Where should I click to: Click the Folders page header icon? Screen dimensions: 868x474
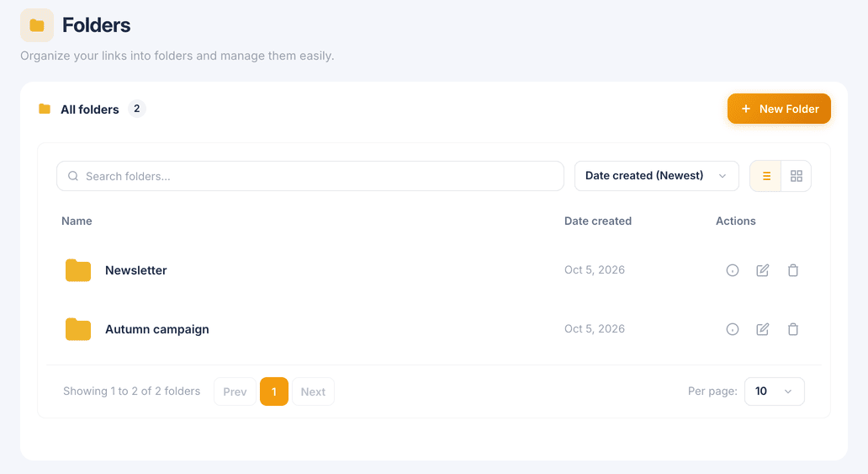37,25
